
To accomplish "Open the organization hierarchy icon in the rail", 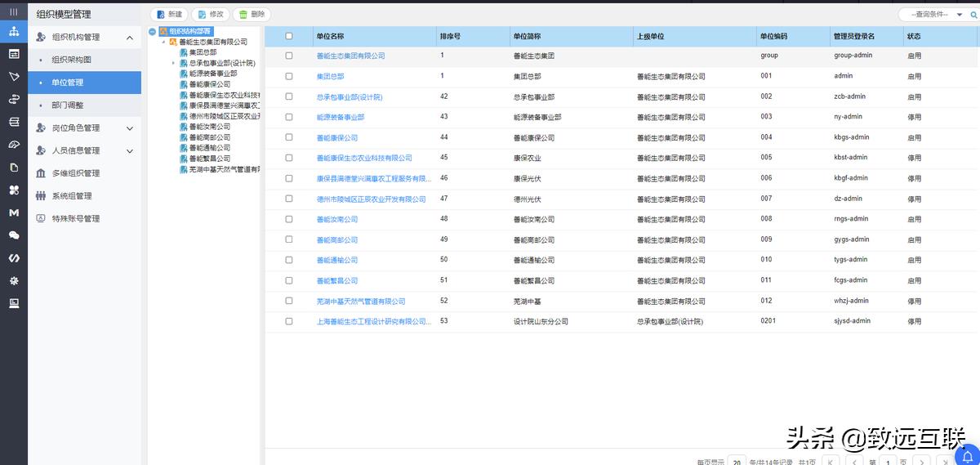I will (x=14, y=31).
